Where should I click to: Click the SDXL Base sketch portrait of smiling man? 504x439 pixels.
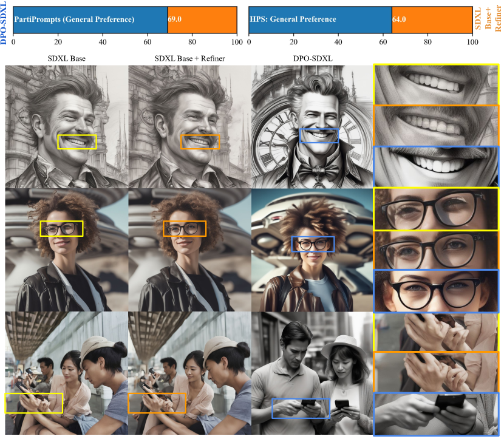click(x=67, y=127)
